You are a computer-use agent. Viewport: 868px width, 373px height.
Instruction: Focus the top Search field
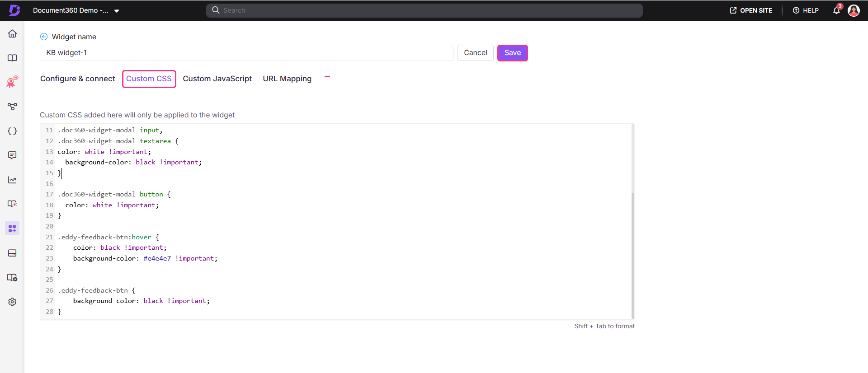click(x=424, y=10)
